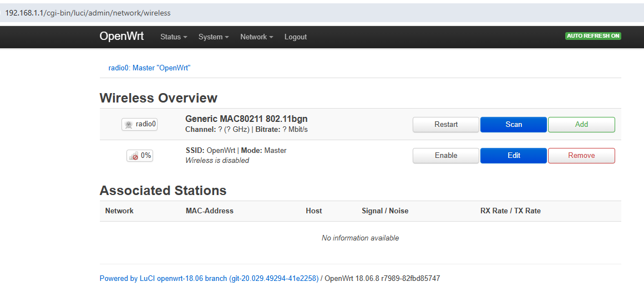644x292 pixels.
Task: Edit the OpenWrt SSID wireless settings
Action: coord(514,156)
